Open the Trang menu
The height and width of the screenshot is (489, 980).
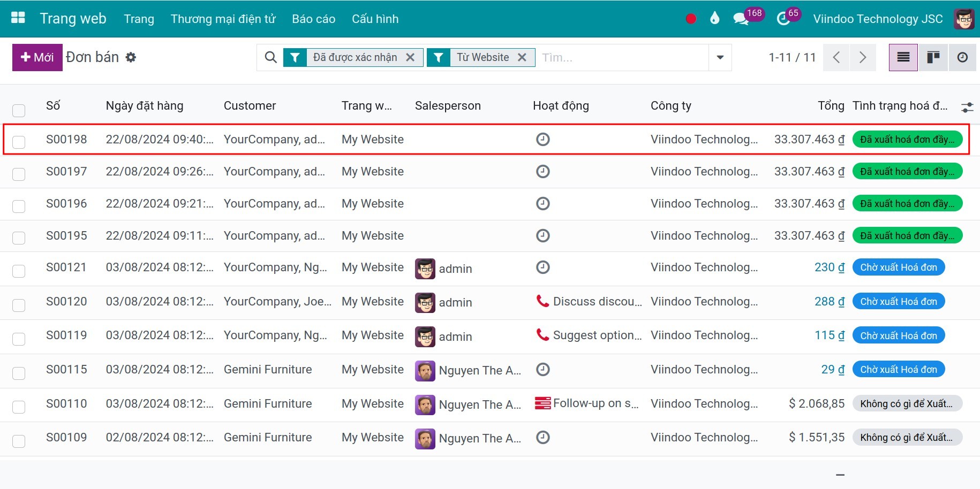[x=139, y=19]
